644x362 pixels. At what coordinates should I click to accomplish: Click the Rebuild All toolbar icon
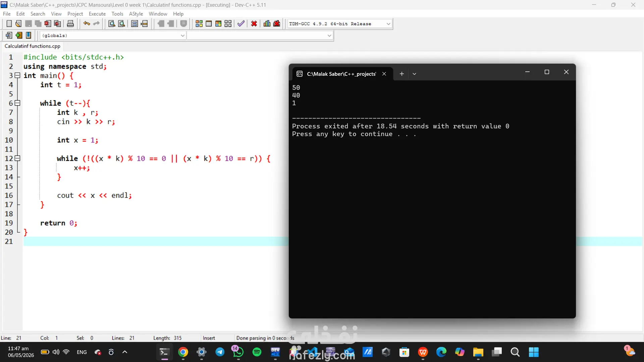coord(228,23)
